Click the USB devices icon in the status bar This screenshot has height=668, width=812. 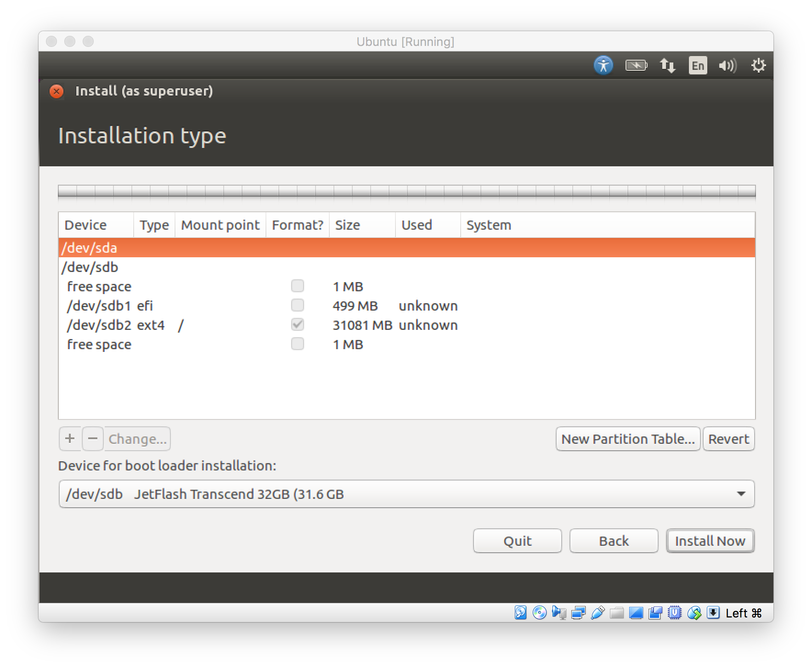point(597,613)
